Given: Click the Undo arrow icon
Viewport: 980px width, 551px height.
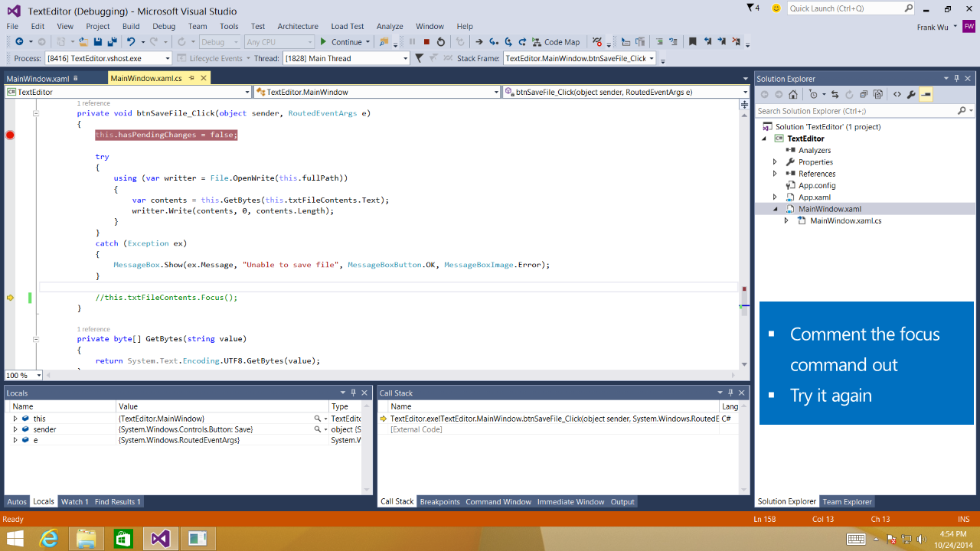Looking at the screenshot, I should (131, 42).
